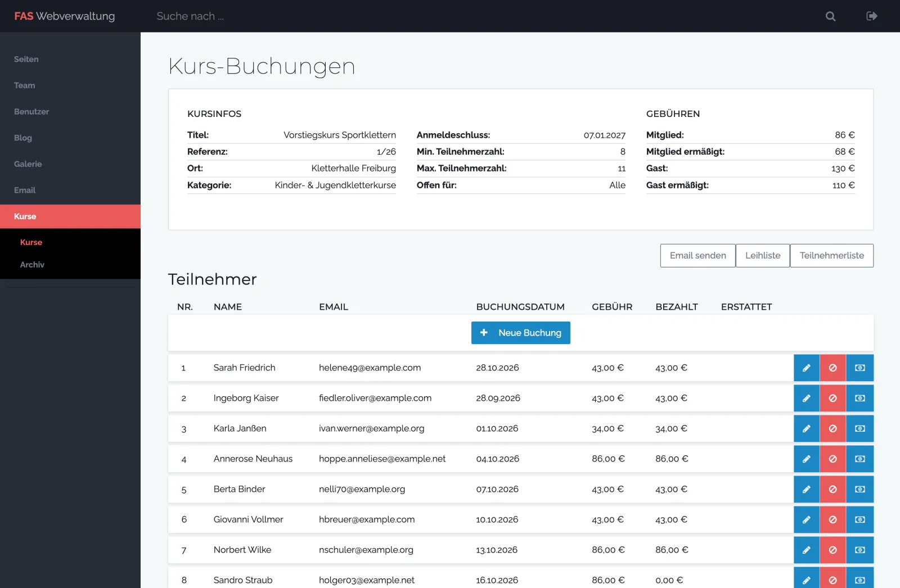The image size is (900, 588).
Task: Edit Norbert Wilke's booking
Action: [807, 550]
